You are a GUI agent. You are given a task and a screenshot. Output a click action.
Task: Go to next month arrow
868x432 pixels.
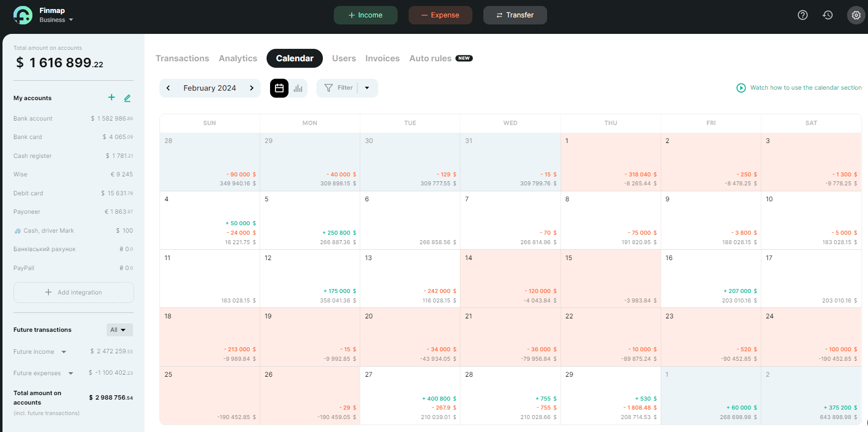pyautogui.click(x=252, y=88)
